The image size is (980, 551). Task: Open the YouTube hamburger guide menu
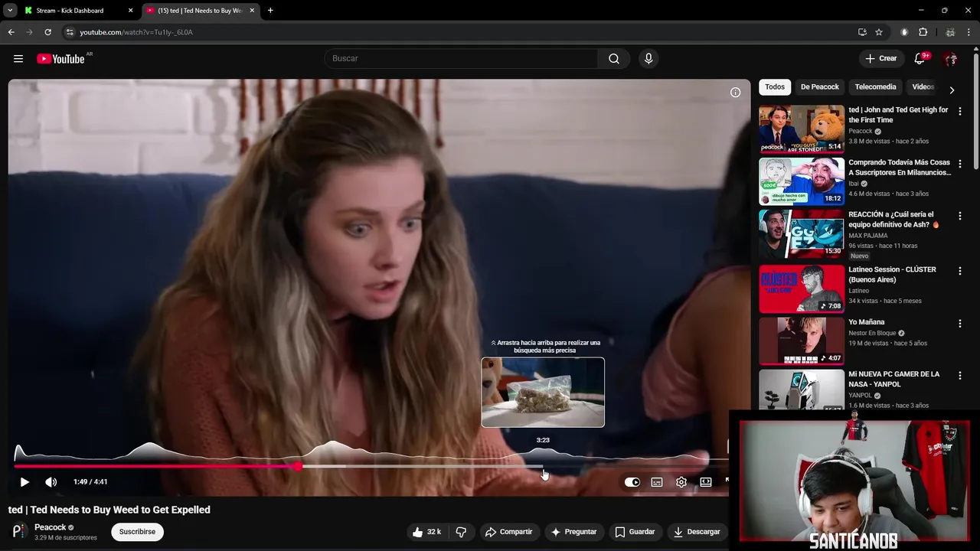click(x=18, y=59)
